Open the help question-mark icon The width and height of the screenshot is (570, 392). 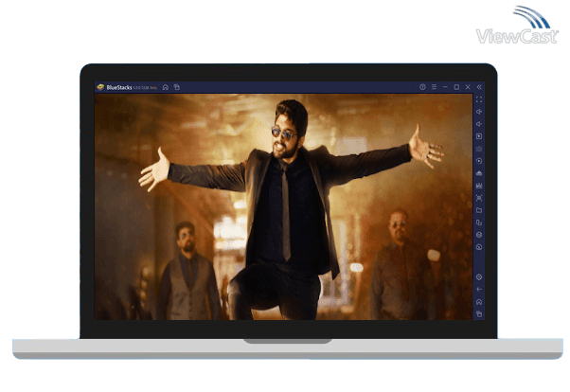pos(422,87)
